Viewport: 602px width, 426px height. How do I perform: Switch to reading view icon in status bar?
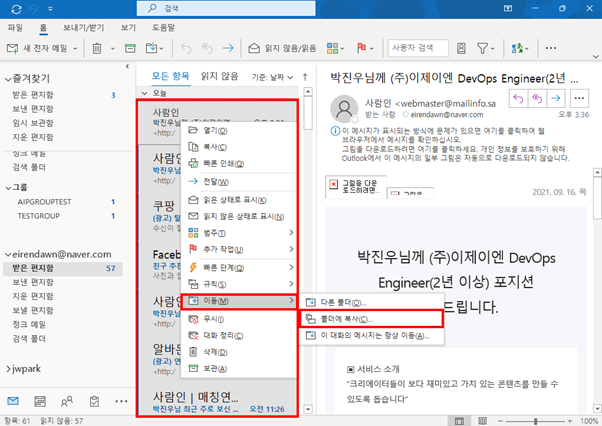tap(483, 421)
